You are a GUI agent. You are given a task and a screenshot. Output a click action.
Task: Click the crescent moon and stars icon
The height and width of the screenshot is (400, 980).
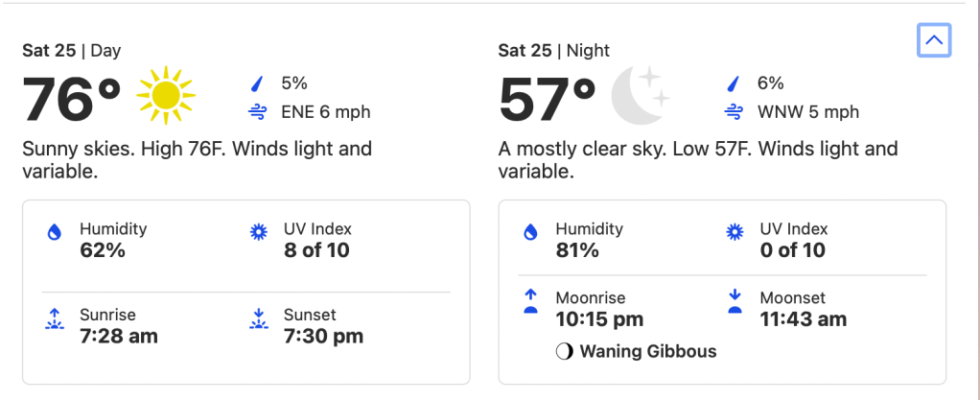641,97
